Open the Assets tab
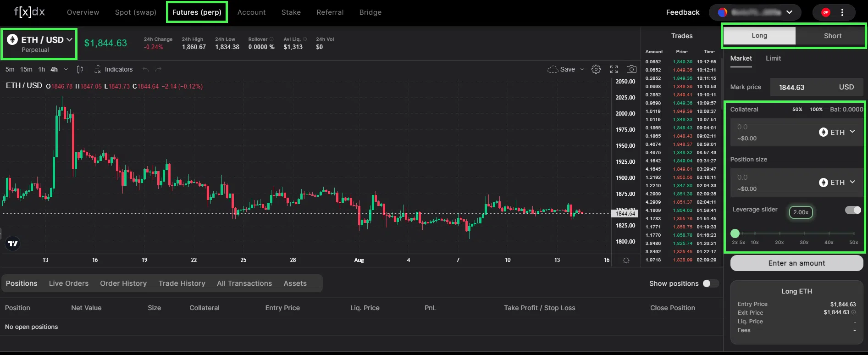The height and width of the screenshot is (355, 868). coord(295,283)
